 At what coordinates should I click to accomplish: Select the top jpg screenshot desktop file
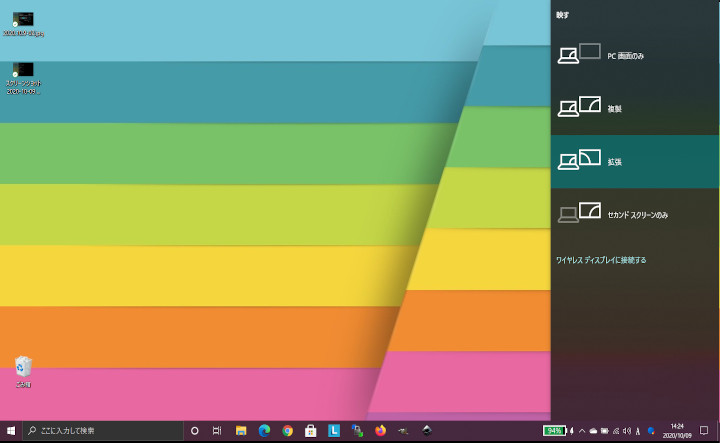(23, 24)
